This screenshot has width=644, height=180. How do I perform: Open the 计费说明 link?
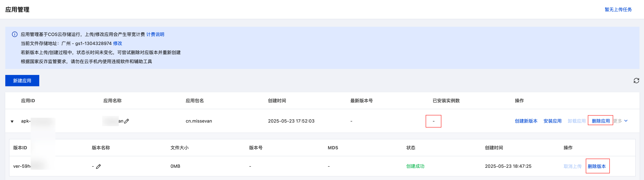click(155, 34)
